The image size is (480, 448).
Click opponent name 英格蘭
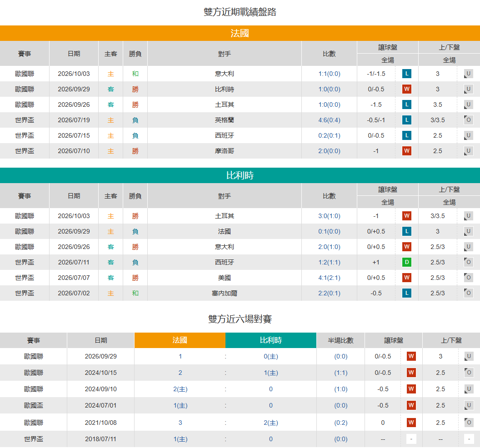(x=225, y=120)
